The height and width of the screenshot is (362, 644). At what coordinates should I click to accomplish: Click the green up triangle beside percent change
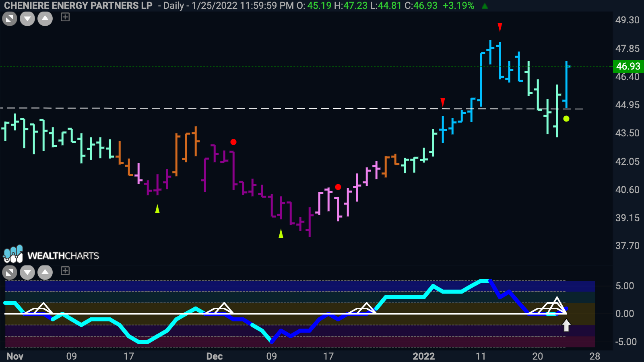(x=485, y=6)
